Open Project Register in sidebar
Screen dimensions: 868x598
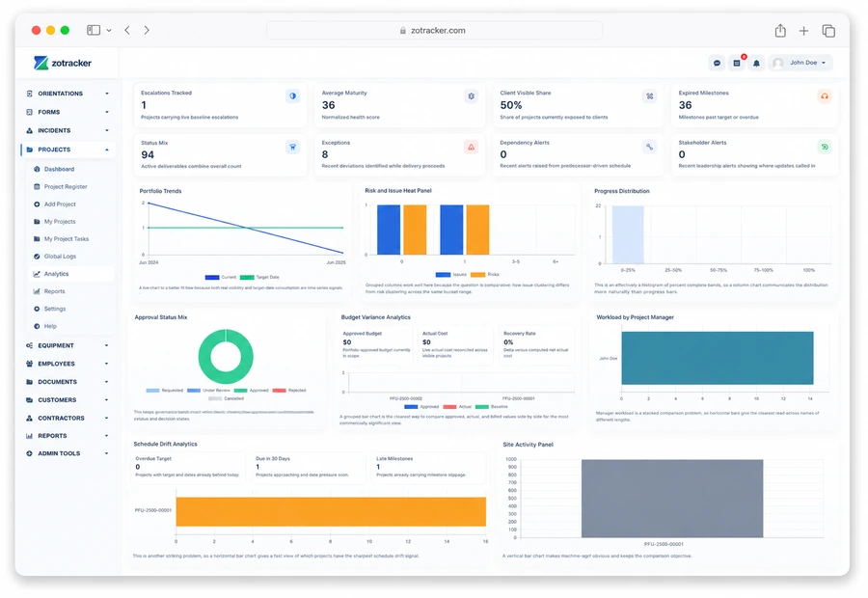pos(66,186)
